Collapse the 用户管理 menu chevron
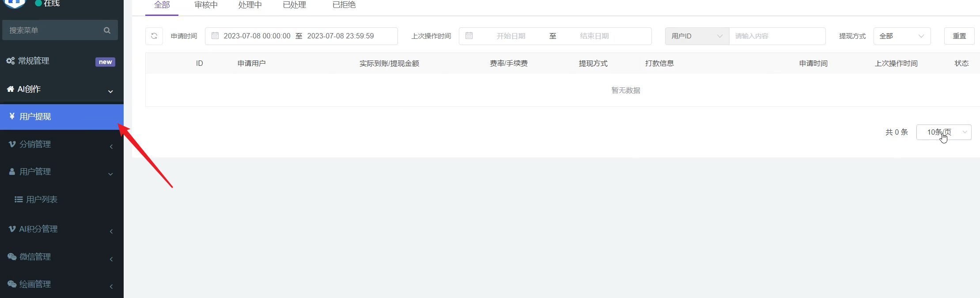This screenshot has height=298, width=980. pos(110,174)
